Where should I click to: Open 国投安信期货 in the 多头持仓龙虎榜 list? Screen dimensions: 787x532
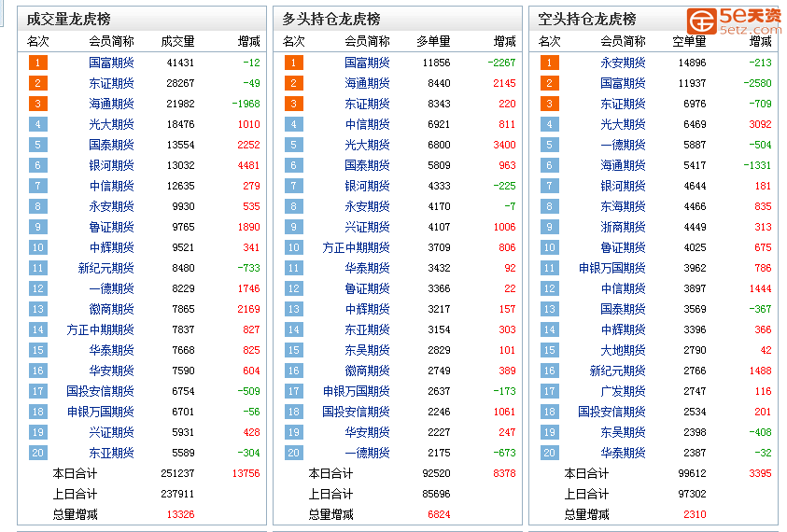coord(356,412)
